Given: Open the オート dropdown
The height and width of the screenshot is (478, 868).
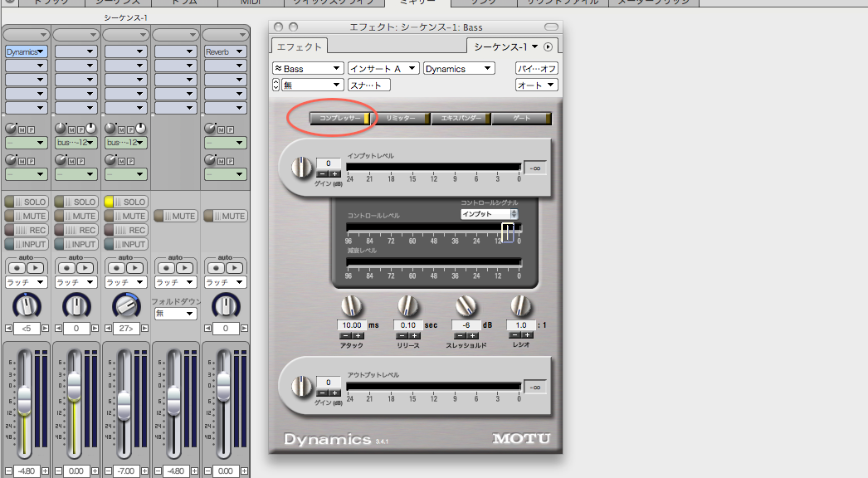Looking at the screenshot, I should click(x=536, y=85).
